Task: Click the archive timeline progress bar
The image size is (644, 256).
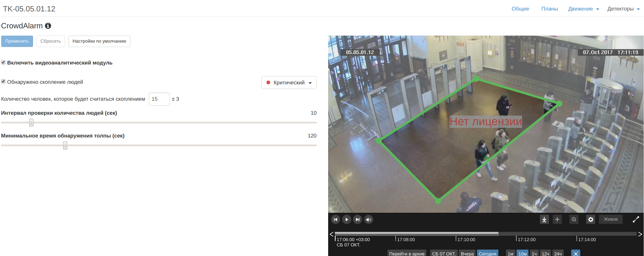Action: (x=485, y=234)
